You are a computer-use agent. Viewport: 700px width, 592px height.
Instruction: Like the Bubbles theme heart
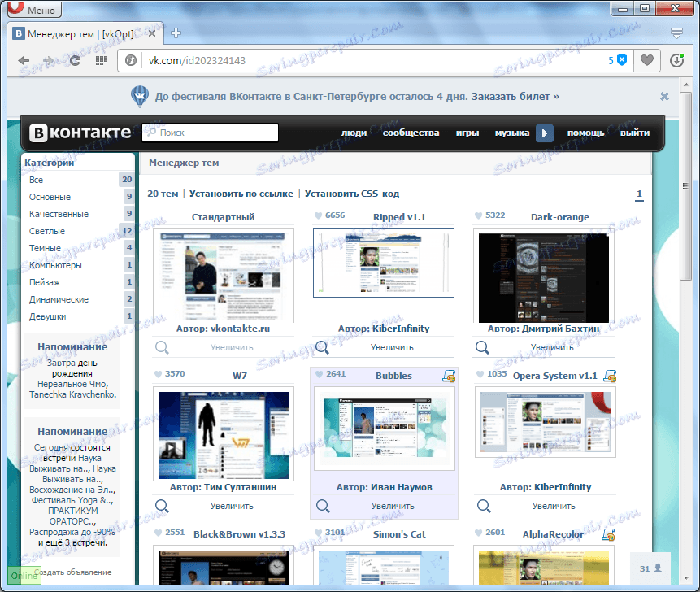[x=319, y=374]
